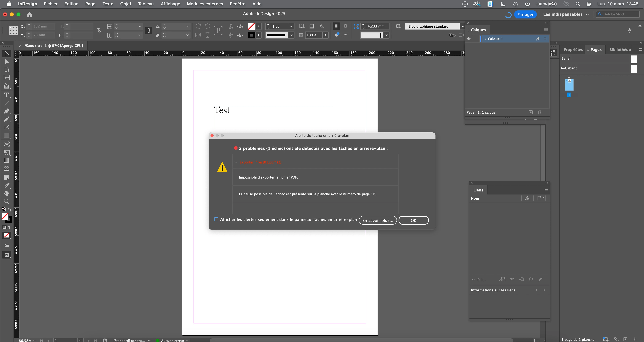Collapse the Exporter Test01.pdf error entry
Screen dimensions: 644x342
pos(236,162)
